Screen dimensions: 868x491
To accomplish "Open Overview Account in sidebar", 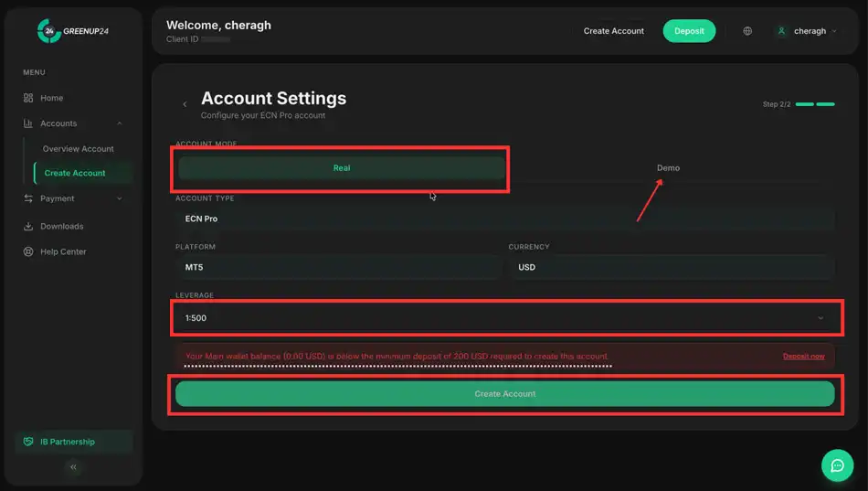I will [78, 148].
